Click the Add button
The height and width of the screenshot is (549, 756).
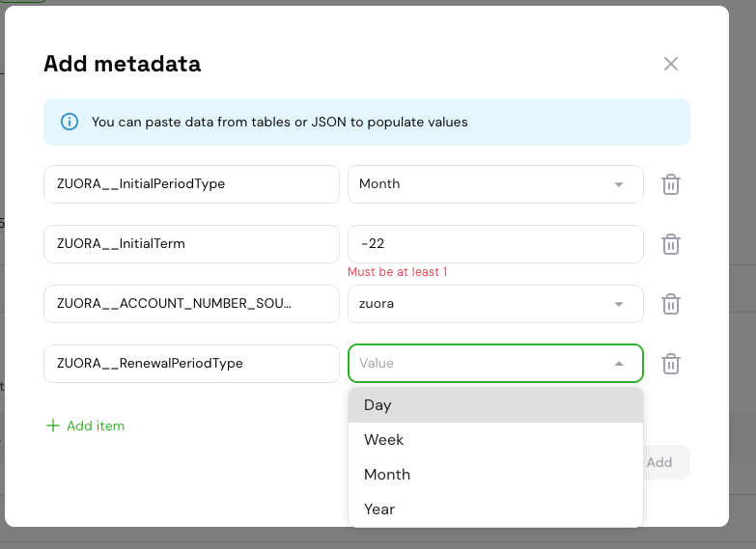point(665,462)
